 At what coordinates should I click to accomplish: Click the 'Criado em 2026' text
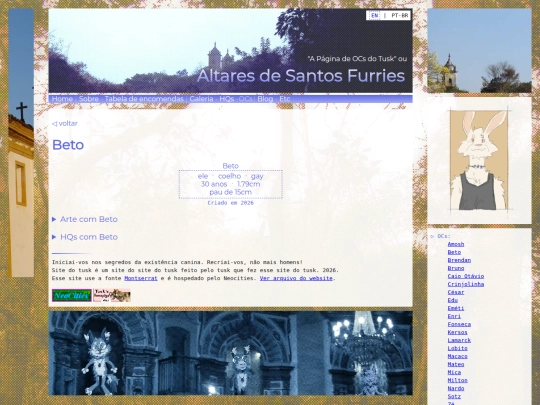tap(230, 203)
